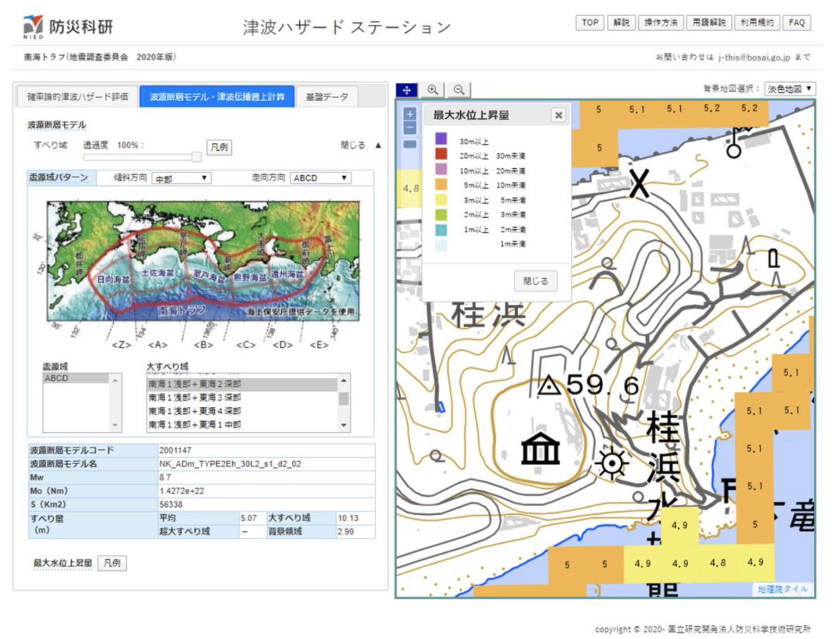Screen dimensions: 840x639
Task: Click the NIED 防災科研 logo
Action: (68, 27)
